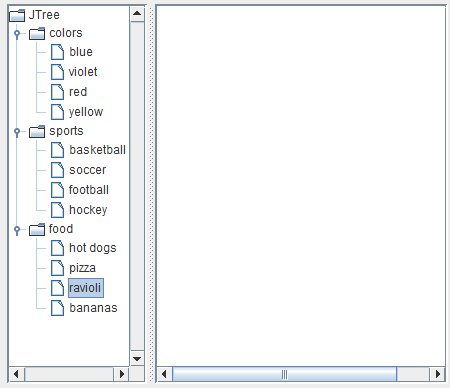Image resolution: width=450 pixels, height=388 pixels.
Task: Select the hockey leaf node
Action: coord(88,210)
